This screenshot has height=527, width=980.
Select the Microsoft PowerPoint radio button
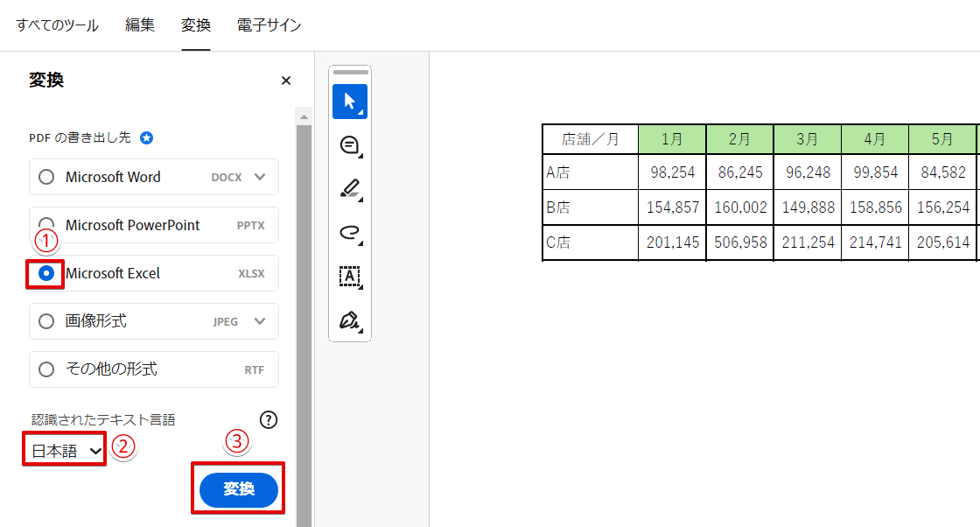(x=45, y=225)
